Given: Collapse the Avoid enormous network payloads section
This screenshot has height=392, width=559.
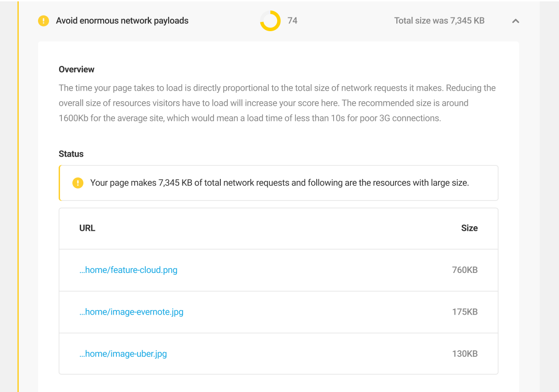Looking at the screenshot, I should tap(515, 21).
